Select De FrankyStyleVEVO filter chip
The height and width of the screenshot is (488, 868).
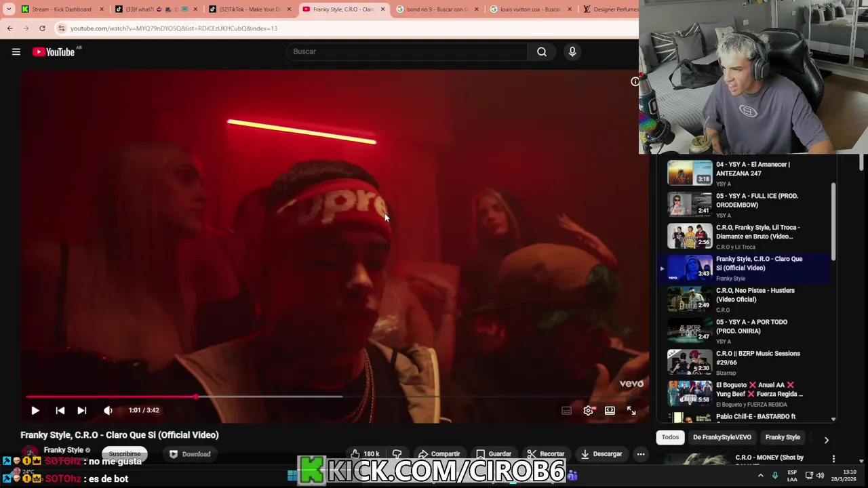(722, 437)
